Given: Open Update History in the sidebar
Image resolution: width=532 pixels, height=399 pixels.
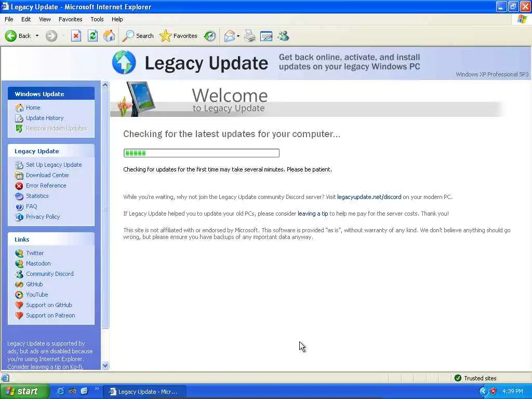Looking at the screenshot, I should (x=45, y=118).
